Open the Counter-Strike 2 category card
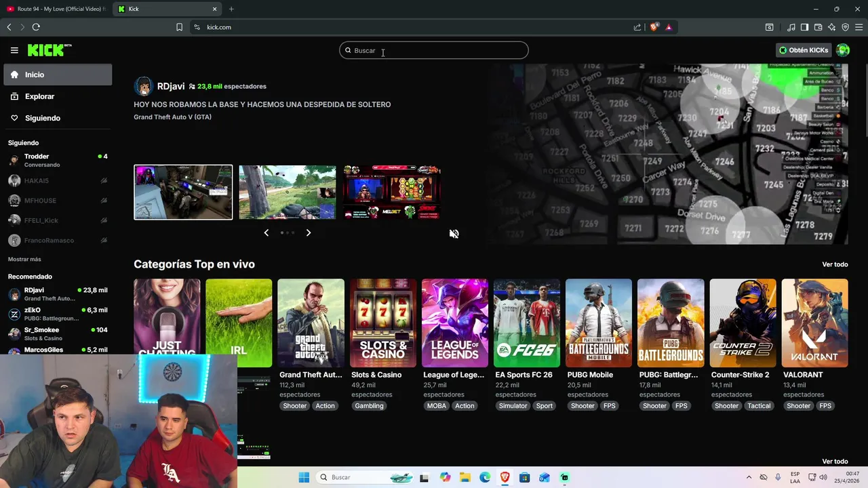This screenshot has width=868, height=488. tap(743, 323)
